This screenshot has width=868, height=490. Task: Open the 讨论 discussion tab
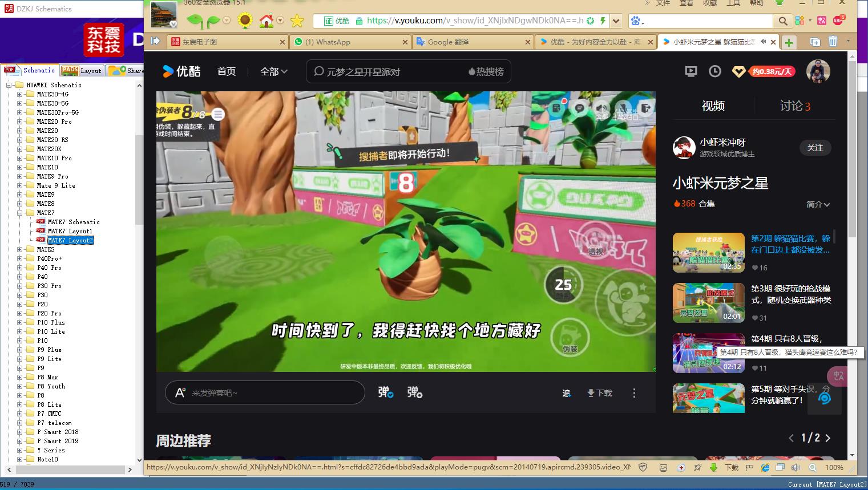pos(795,106)
